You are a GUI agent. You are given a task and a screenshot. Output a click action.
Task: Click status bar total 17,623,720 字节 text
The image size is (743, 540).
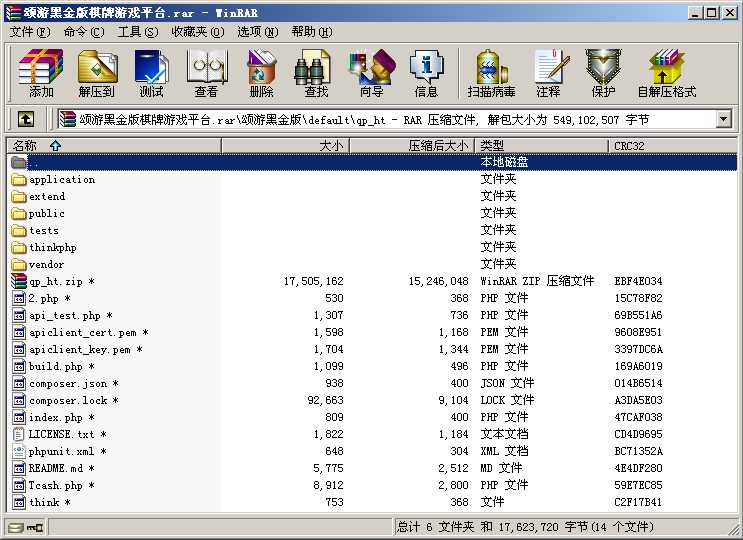[x=542, y=527]
